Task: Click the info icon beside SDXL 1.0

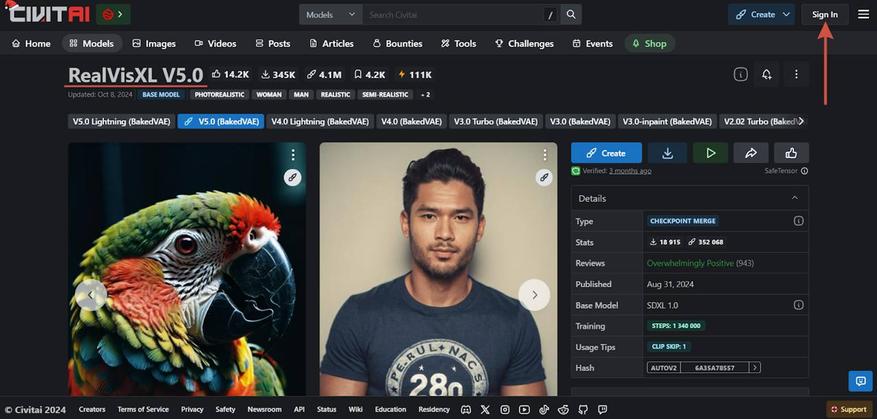Action: 799,305
